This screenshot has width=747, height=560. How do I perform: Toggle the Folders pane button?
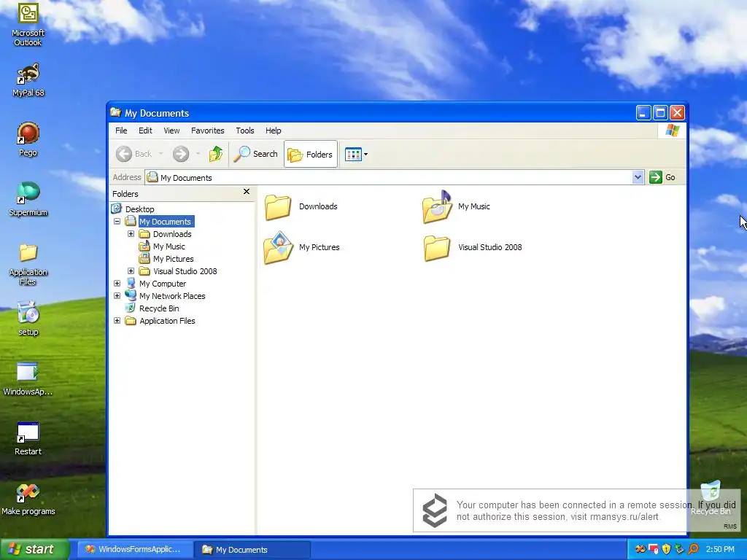(x=311, y=154)
